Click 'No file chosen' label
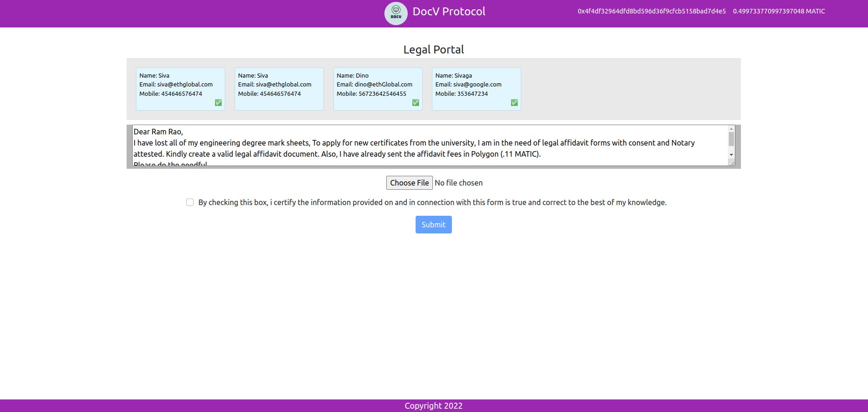Viewport: 868px width, 412px height. (458, 183)
